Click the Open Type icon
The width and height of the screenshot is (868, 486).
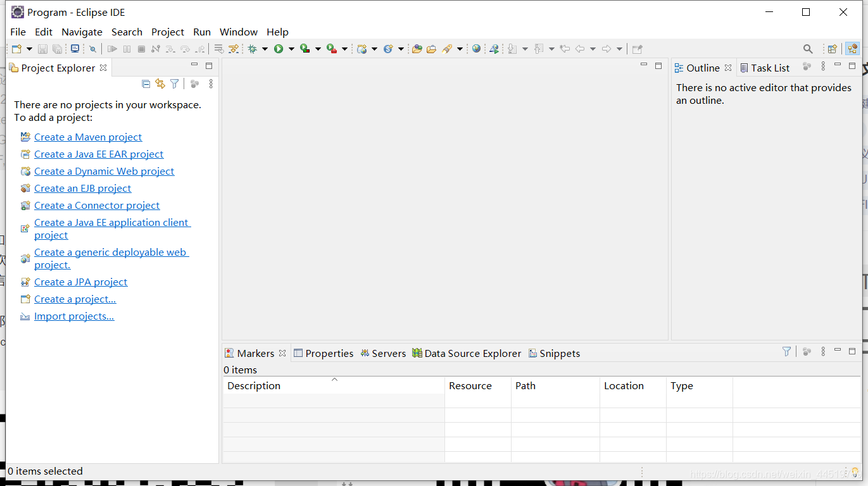pos(417,49)
